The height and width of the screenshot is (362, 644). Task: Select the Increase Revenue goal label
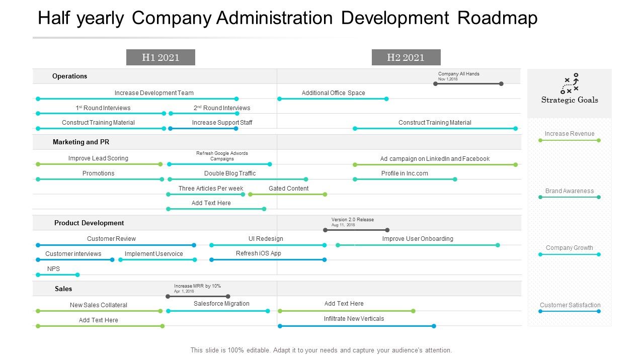coord(570,134)
